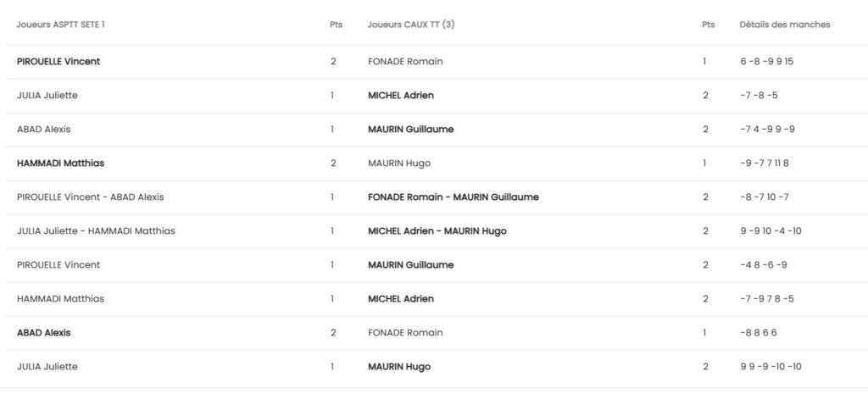Select set details "-7 4 -9 9 -9"

click(x=767, y=130)
